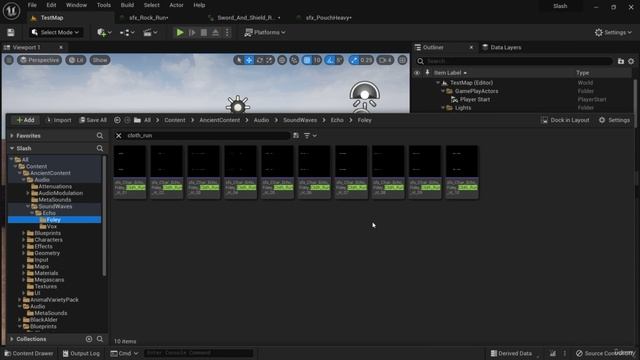Image resolution: width=640 pixels, height=360 pixels.
Task: Open the viewport Show menu
Action: coord(100,60)
